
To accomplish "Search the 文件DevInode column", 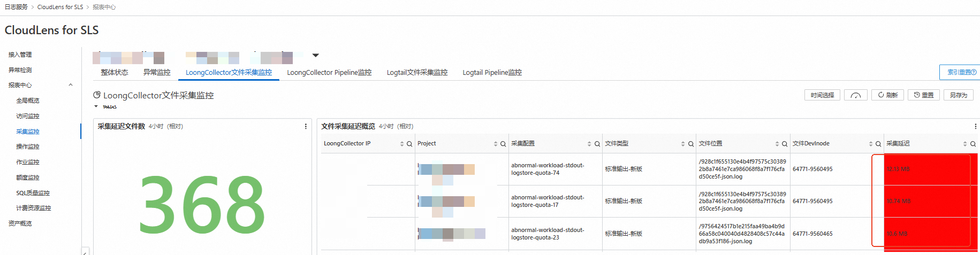I will click(x=878, y=144).
